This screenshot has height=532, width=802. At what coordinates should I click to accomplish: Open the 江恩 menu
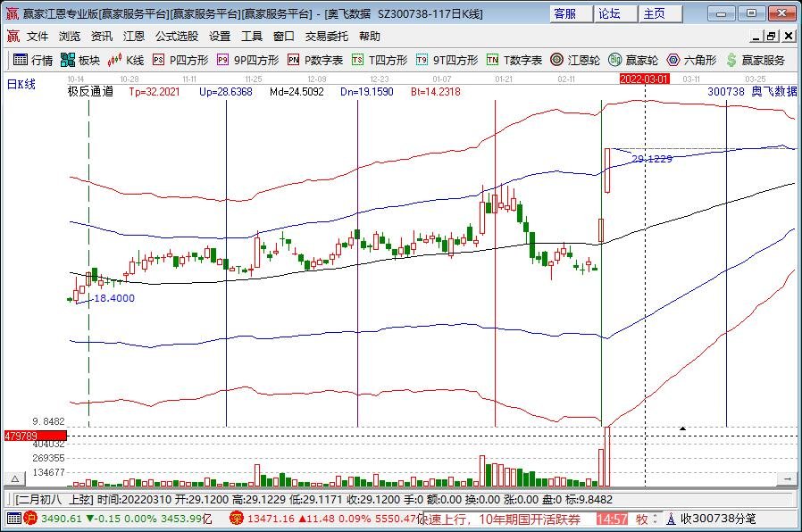coord(134,37)
